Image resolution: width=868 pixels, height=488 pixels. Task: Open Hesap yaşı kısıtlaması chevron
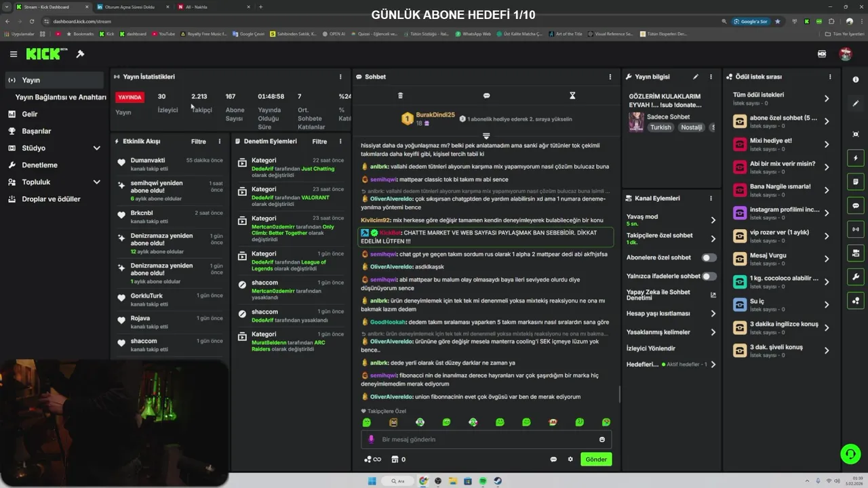click(x=713, y=313)
